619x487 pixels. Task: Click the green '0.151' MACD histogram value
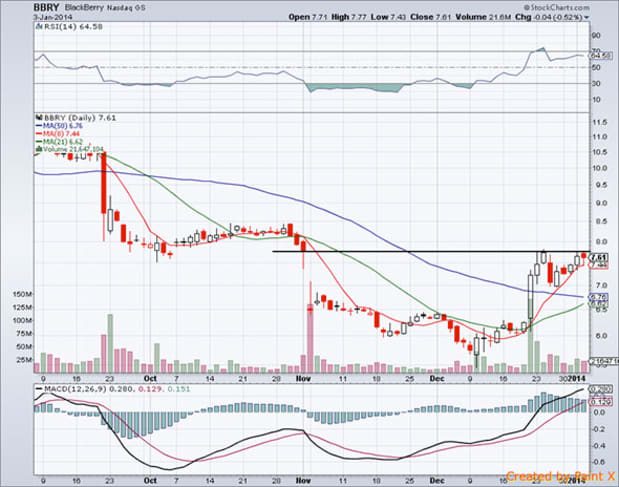coord(179,389)
